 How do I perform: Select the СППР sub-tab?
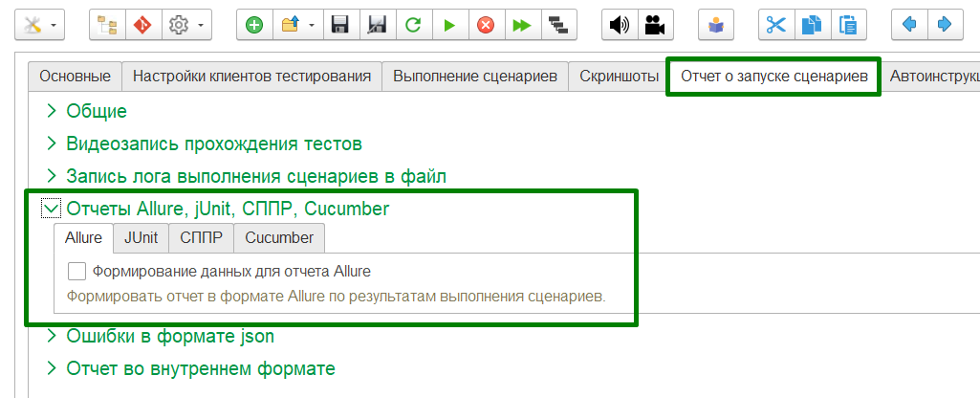pyautogui.click(x=201, y=238)
